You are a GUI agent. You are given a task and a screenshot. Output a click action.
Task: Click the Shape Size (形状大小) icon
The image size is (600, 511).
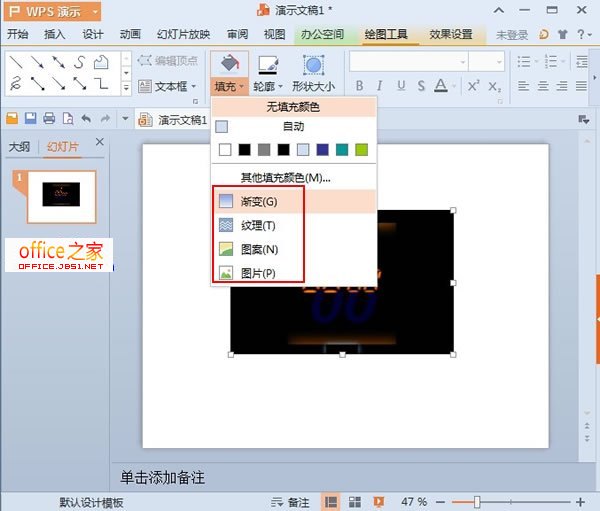(313, 64)
